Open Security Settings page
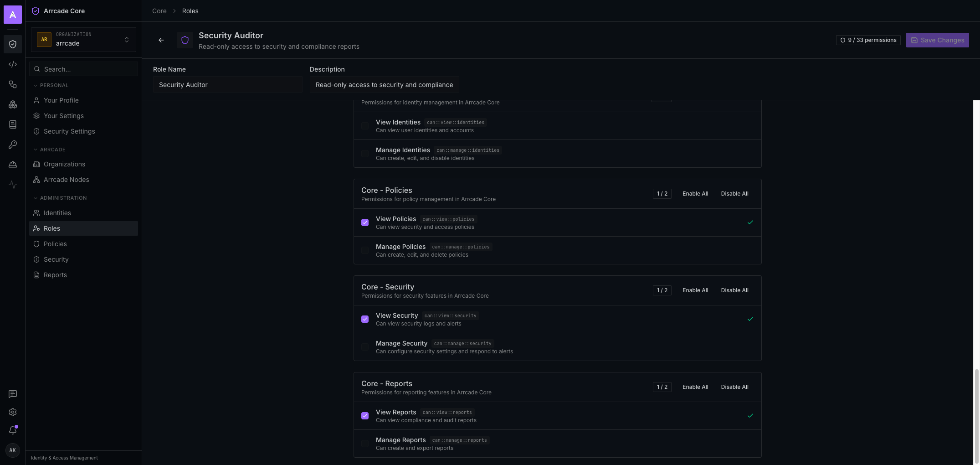This screenshot has height=465, width=980. click(83, 131)
